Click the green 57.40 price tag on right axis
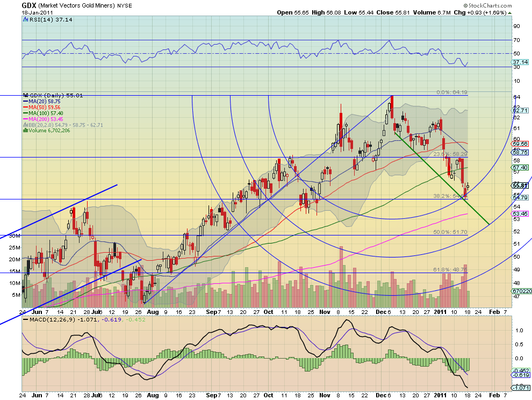 [x=520, y=167]
